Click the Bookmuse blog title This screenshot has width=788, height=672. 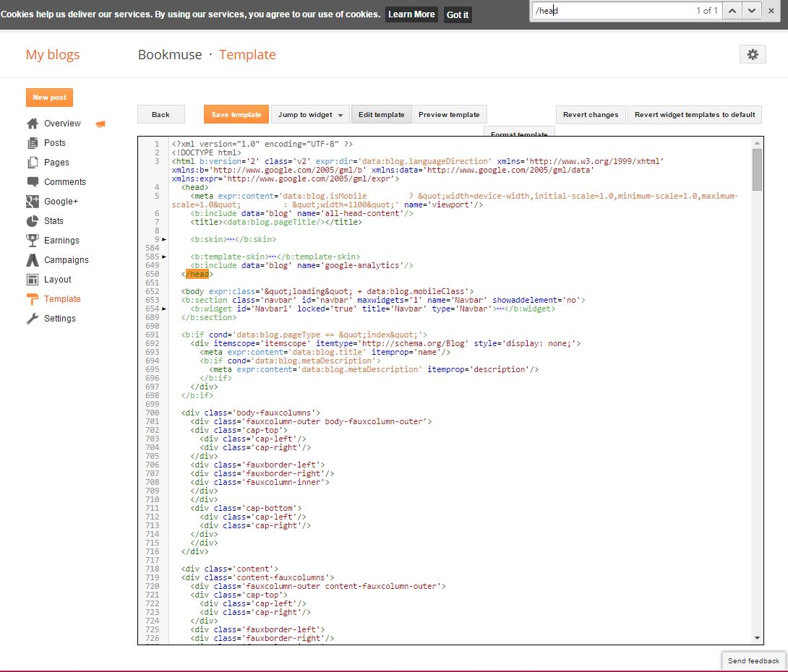point(170,54)
